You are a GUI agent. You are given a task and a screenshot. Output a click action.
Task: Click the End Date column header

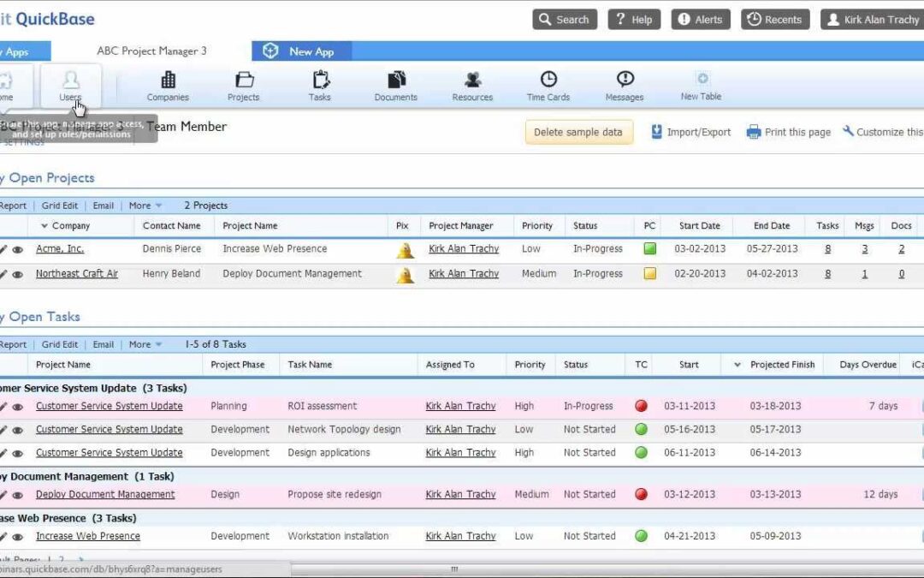pos(772,225)
